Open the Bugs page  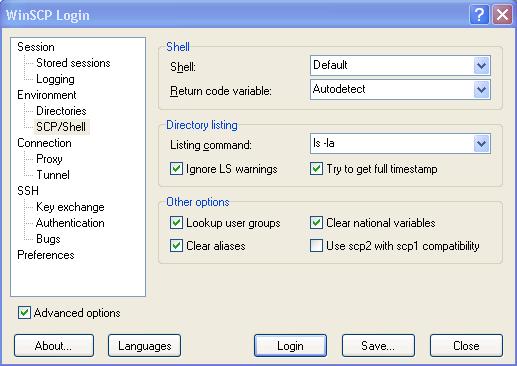[48, 239]
